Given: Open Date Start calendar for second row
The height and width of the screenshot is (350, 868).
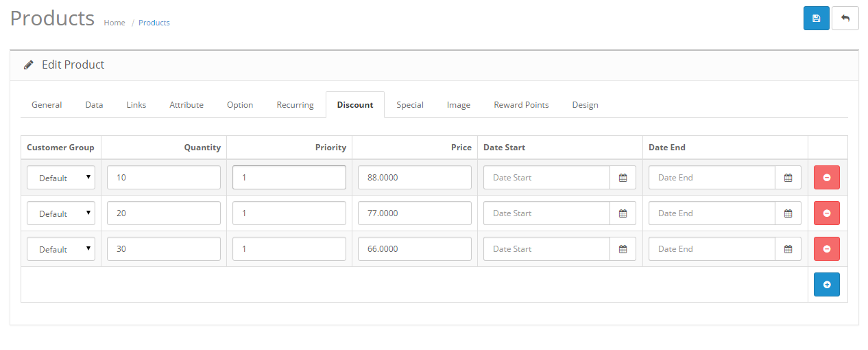Looking at the screenshot, I should pos(623,213).
